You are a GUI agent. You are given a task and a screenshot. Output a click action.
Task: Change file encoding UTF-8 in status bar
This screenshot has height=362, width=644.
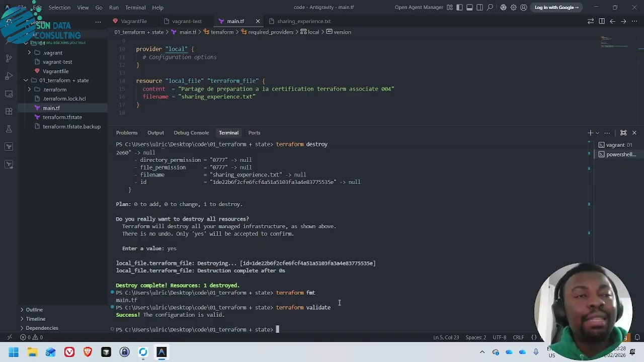(500, 337)
